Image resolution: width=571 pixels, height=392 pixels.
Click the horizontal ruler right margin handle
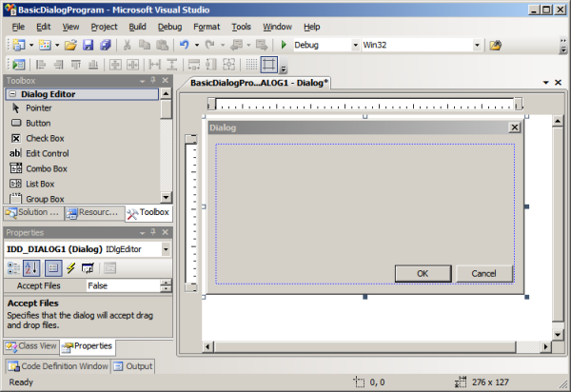pyautogui.click(x=519, y=104)
